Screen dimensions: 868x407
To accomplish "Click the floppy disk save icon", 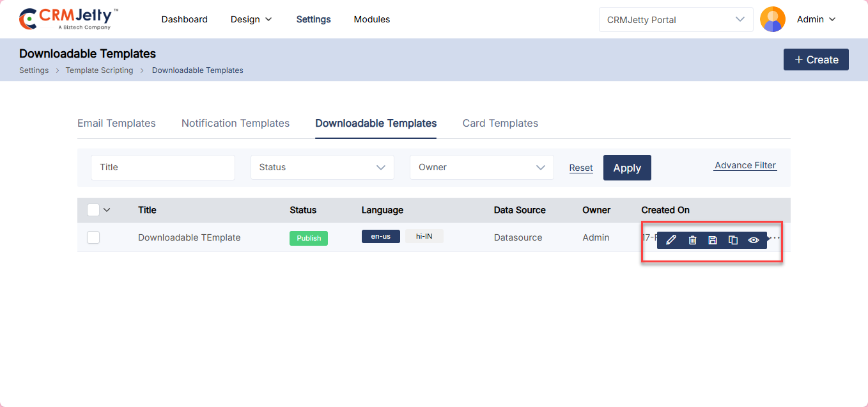I will pos(713,240).
